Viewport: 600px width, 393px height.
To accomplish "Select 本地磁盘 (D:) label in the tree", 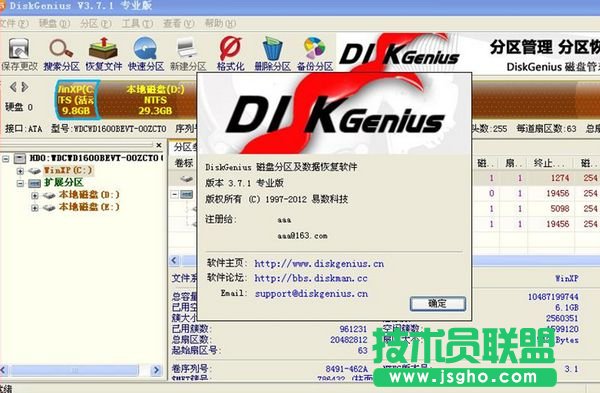I will click(89, 195).
